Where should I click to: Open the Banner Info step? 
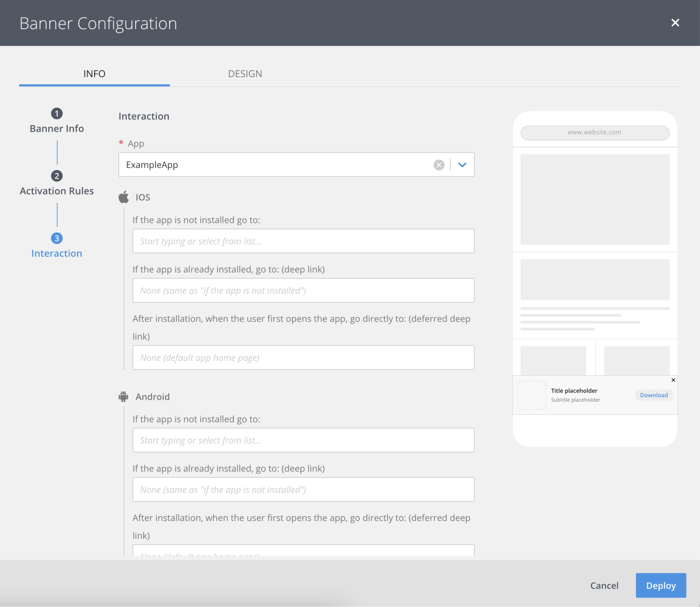pos(57,129)
